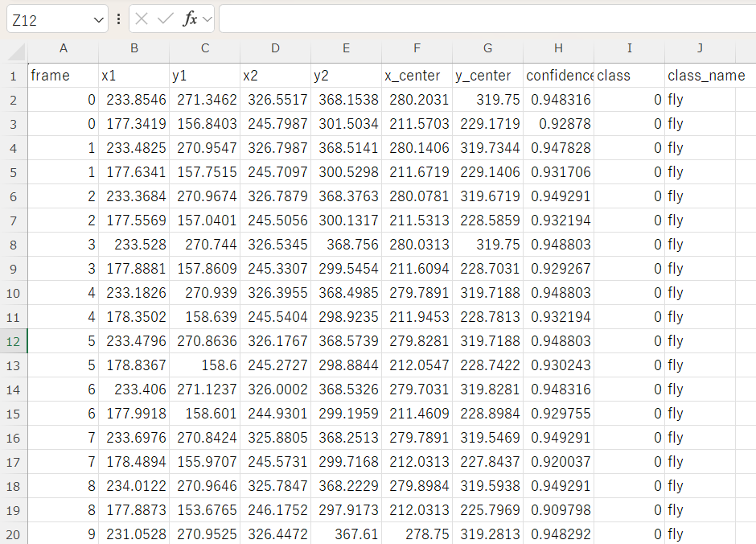Click inside the Name Box showing Z12

pos(48,20)
